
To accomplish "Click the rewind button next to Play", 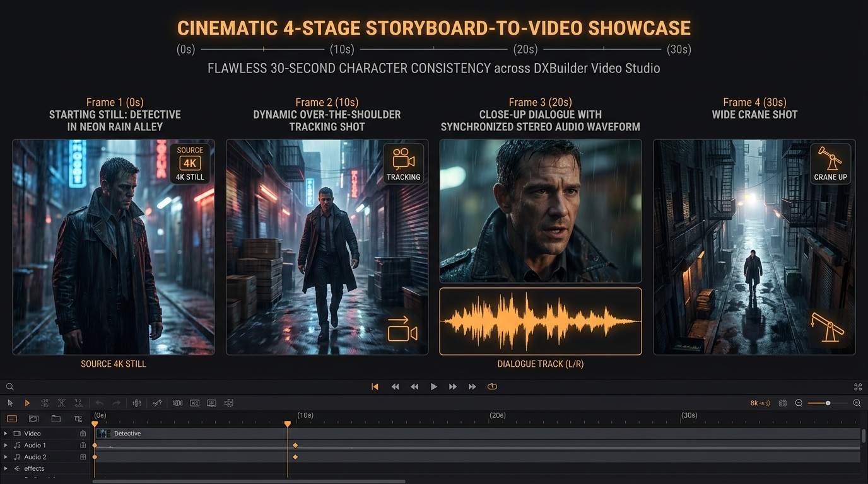I will pos(414,387).
